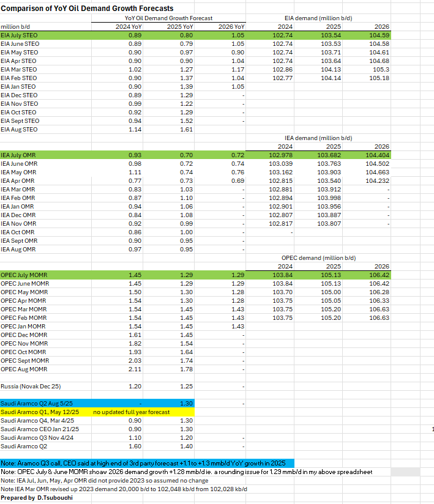
Task: Click the 'OPEC Nov MOMR' row label
Action: 24,344
